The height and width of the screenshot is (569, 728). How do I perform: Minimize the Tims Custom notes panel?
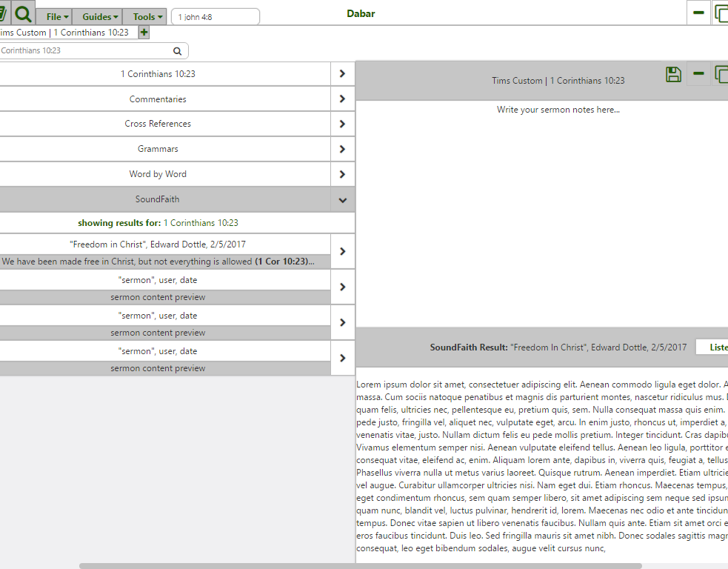click(698, 73)
